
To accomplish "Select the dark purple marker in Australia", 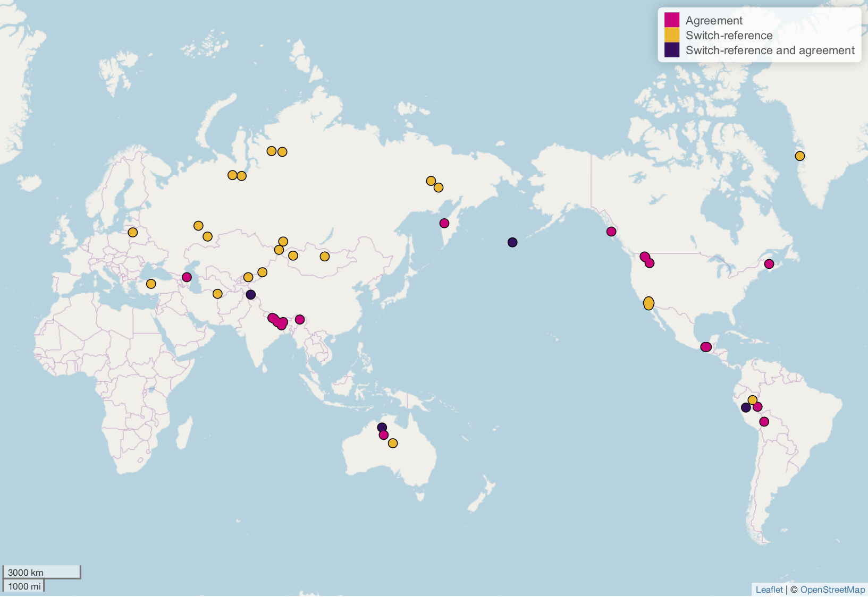I will 382,427.
